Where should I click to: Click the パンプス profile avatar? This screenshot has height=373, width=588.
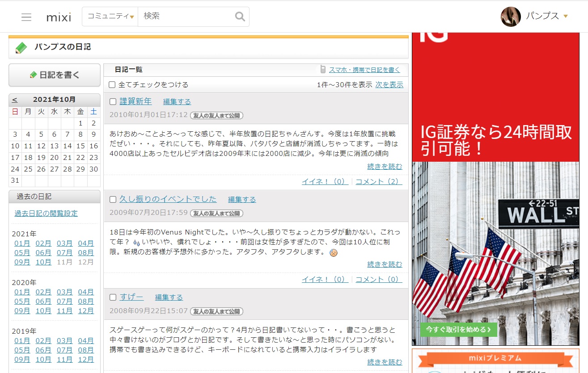(511, 17)
